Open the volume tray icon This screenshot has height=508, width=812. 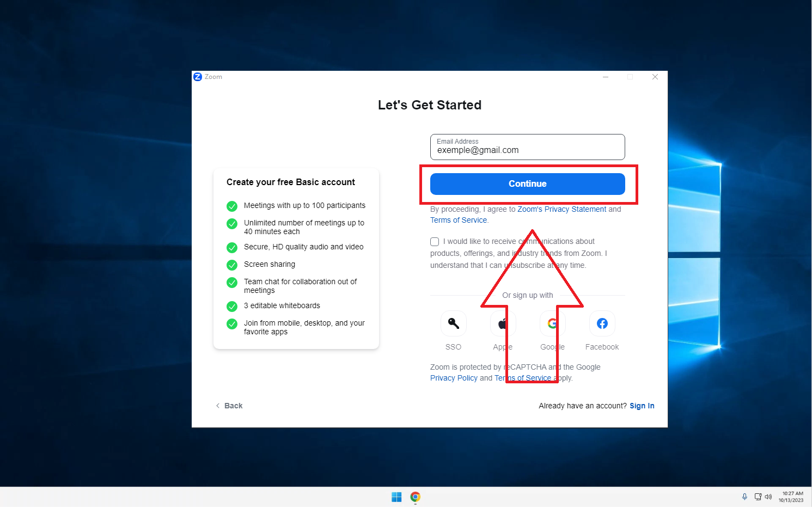pos(768,497)
